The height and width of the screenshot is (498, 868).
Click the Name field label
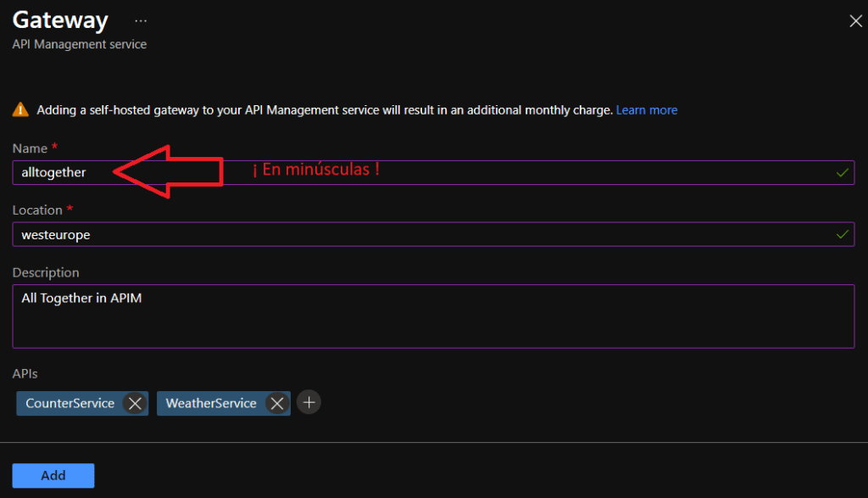30,148
